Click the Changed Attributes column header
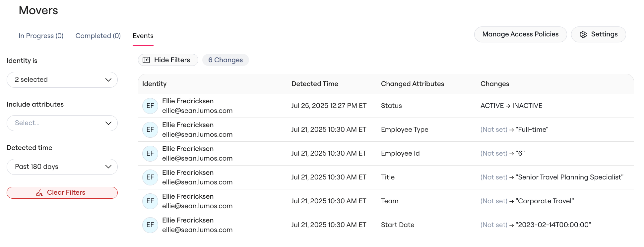The image size is (644, 247). click(413, 84)
